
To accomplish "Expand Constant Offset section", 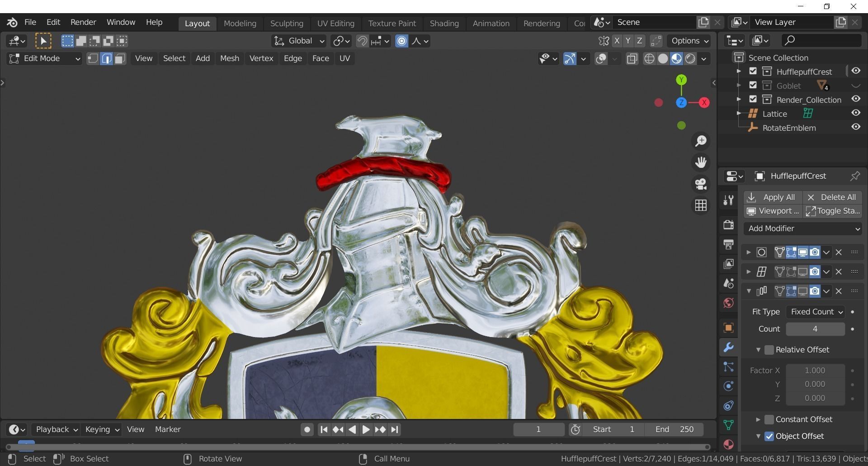I will point(758,419).
